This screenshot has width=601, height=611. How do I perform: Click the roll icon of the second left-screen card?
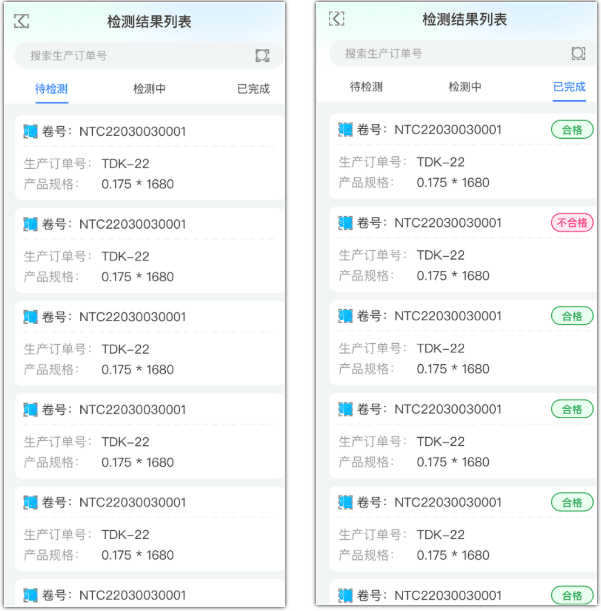[30, 225]
